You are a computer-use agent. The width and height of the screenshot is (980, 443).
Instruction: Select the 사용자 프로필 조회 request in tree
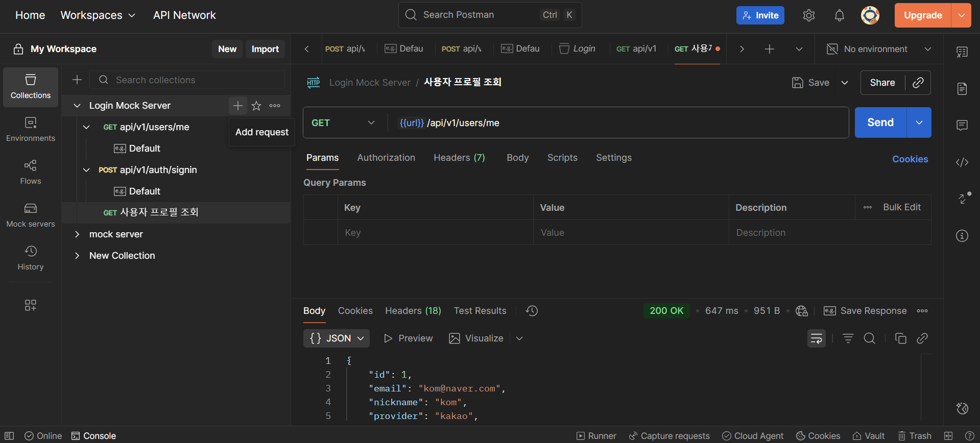point(176,212)
